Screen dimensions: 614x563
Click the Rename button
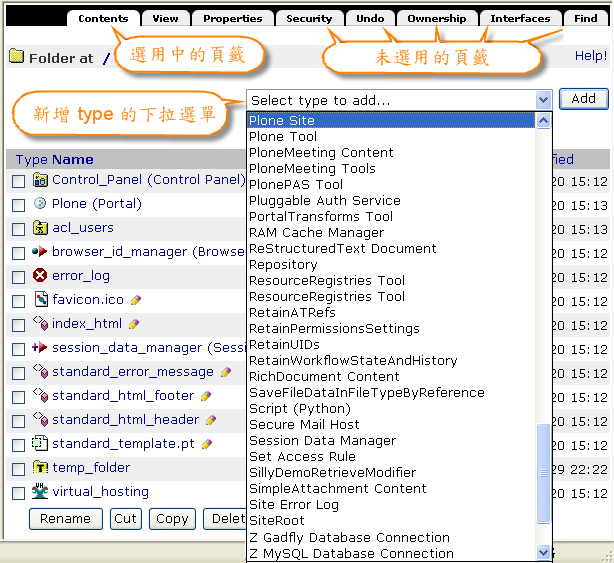point(66,518)
